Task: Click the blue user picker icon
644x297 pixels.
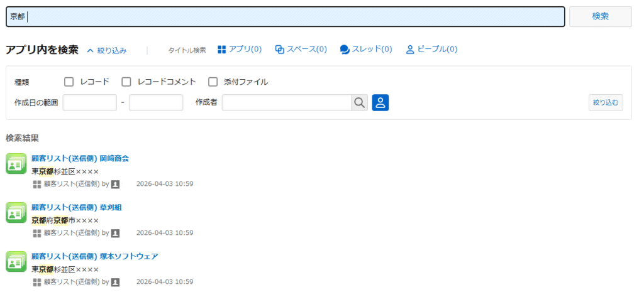Action: point(380,102)
